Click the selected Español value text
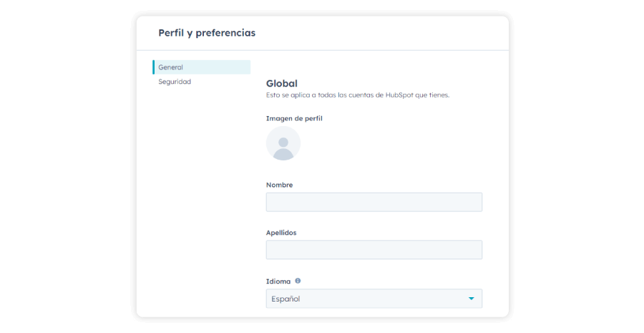644x333 pixels. pyautogui.click(x=286, y=299)
